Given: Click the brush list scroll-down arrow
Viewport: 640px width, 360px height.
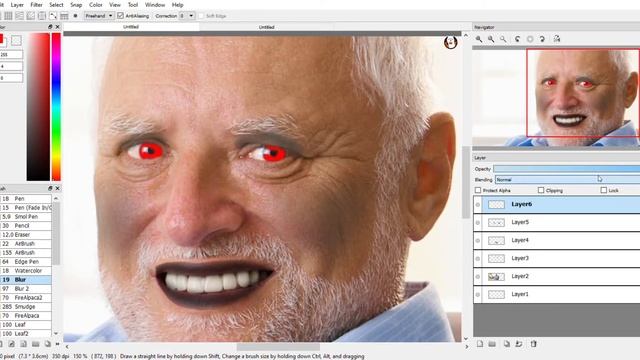Looking at the screenshot, I should tap(56, 333).
